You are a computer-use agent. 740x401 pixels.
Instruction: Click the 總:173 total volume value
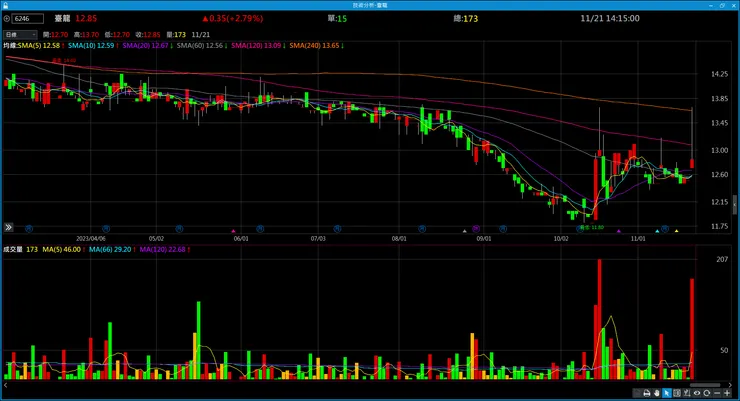pyautogui.click(x=465, y=19)
